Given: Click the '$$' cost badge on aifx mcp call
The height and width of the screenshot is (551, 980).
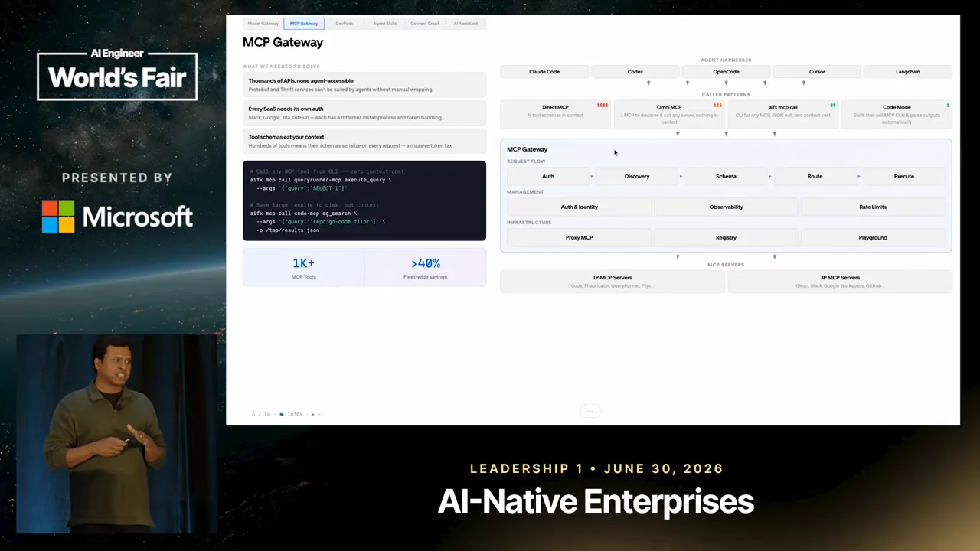Looking at the screenshot, I should [x=833, y=106].
